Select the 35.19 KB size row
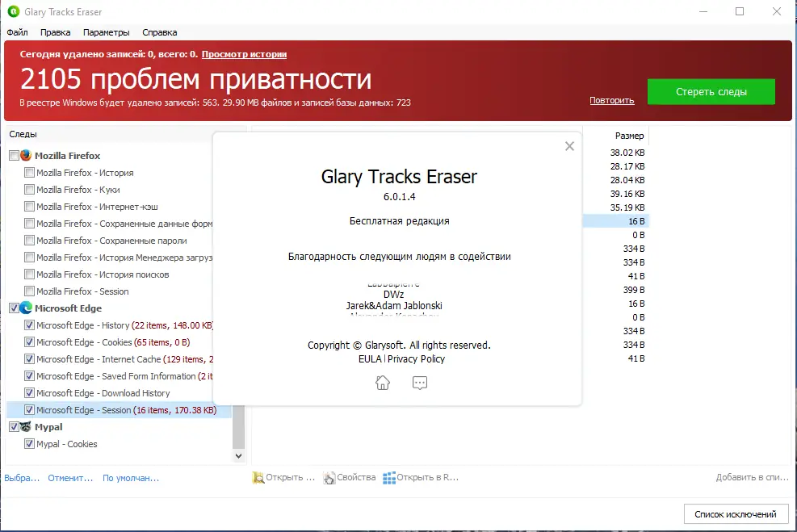Image resolution: width=797 pixels, height=532 pixels. (x=616, y=207)
